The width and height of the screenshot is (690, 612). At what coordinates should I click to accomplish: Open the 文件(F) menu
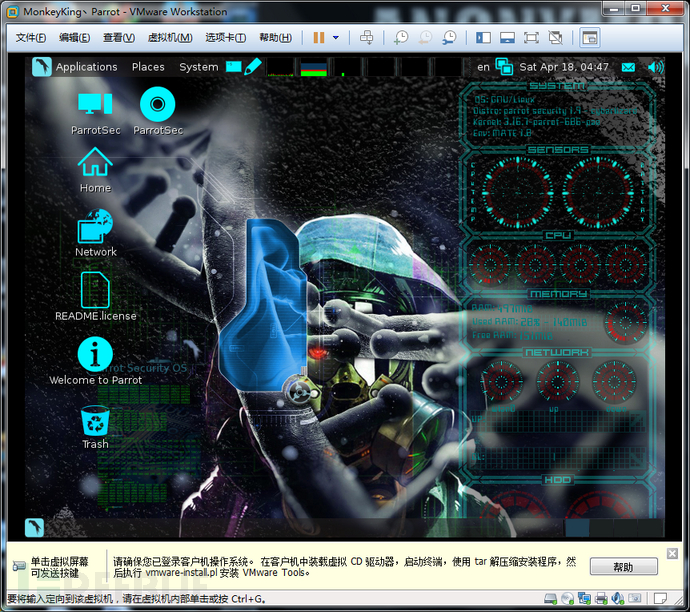click(31, 38)
